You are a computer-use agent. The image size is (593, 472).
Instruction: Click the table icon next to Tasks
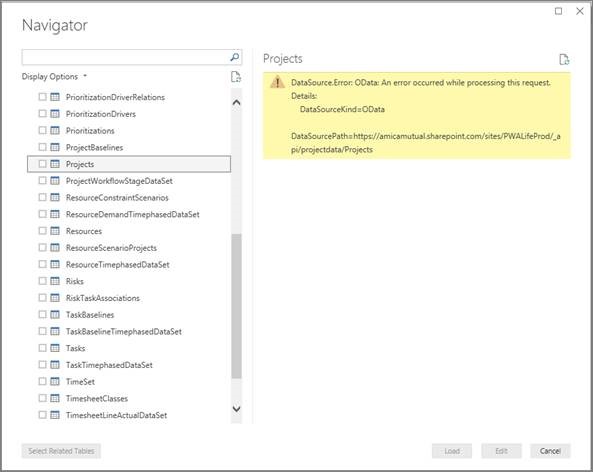(55, 348)
